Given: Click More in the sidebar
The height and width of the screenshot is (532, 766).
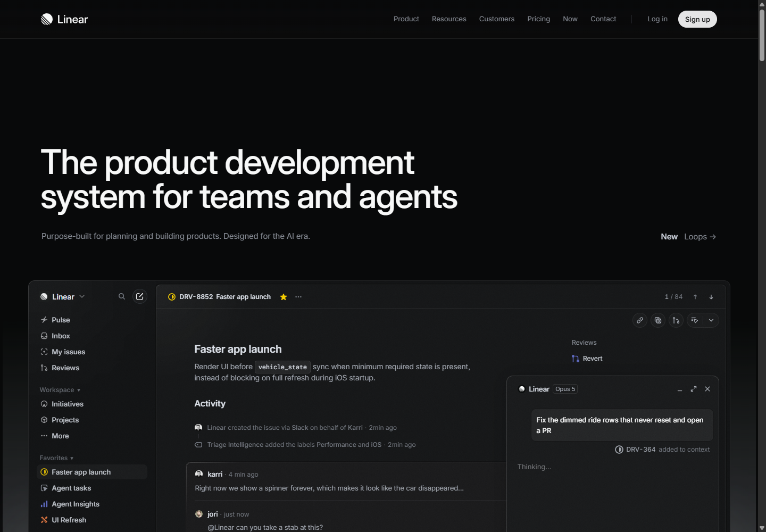Looking at the screenshot, I should (x=92, y=436).
